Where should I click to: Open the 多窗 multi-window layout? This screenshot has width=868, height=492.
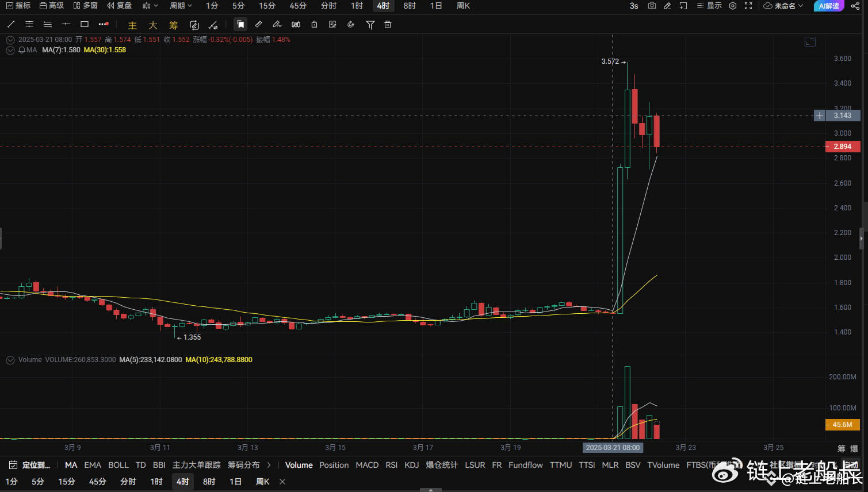pyautogui.click(x=85, y=6)
